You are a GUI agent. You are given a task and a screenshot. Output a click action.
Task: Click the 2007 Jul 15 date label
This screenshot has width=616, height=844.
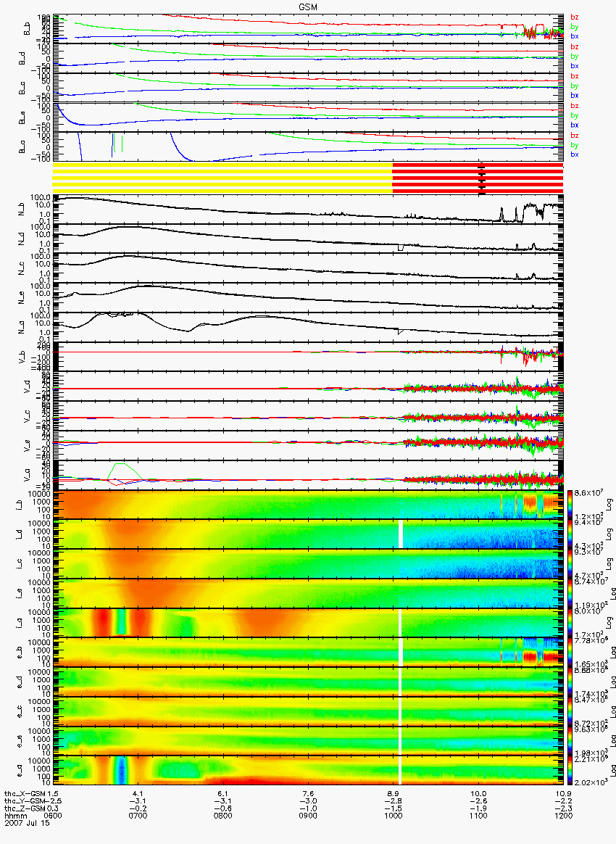coord(27,823)
